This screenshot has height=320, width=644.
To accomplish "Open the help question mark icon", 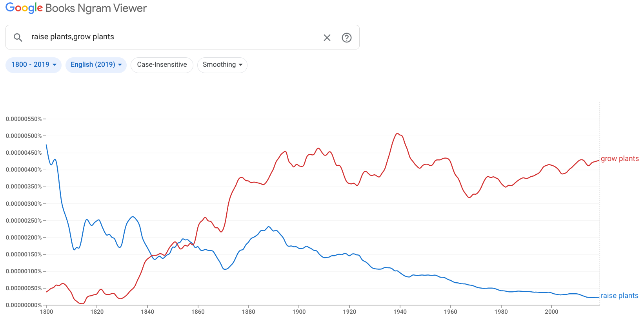I will click(x=347, y=38).
